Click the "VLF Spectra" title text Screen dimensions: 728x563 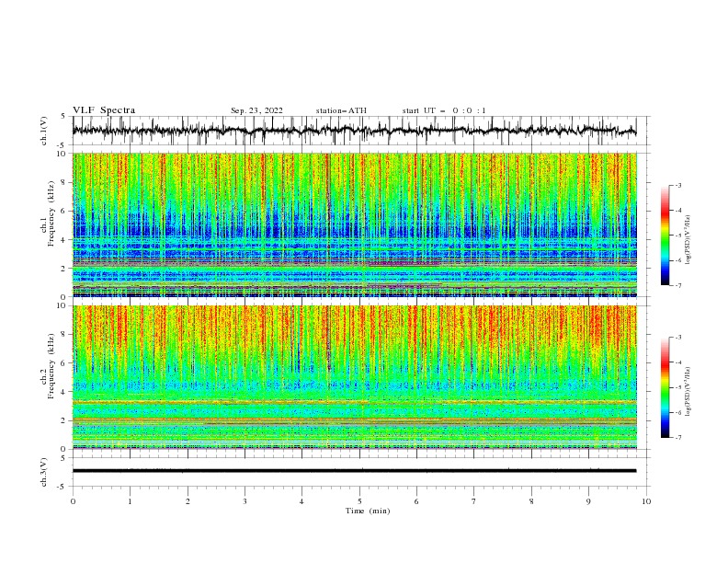click(104, 110)
